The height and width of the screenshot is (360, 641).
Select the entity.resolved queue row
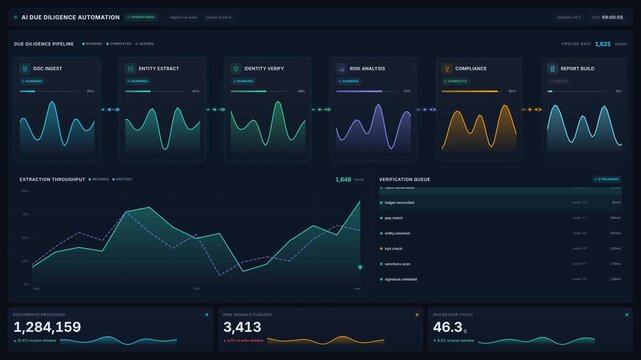point(500,233)
